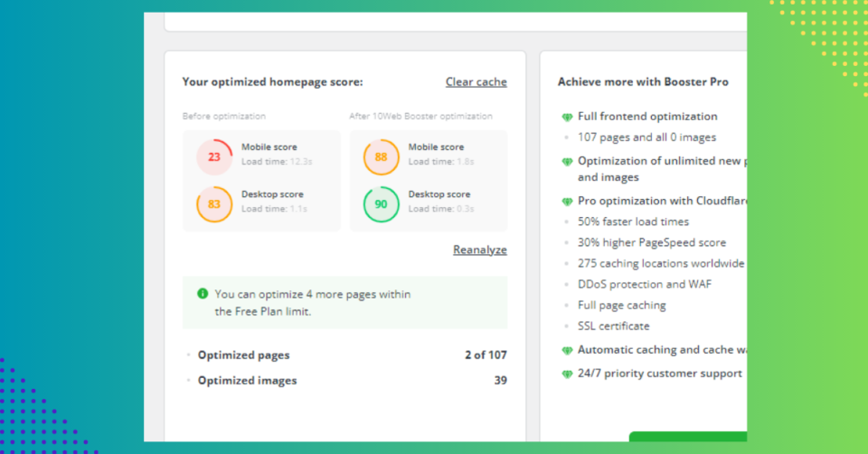Click the '30% higher PageSpeed score' item
This screenshot has height=454, width=868.
coord(652,242)
